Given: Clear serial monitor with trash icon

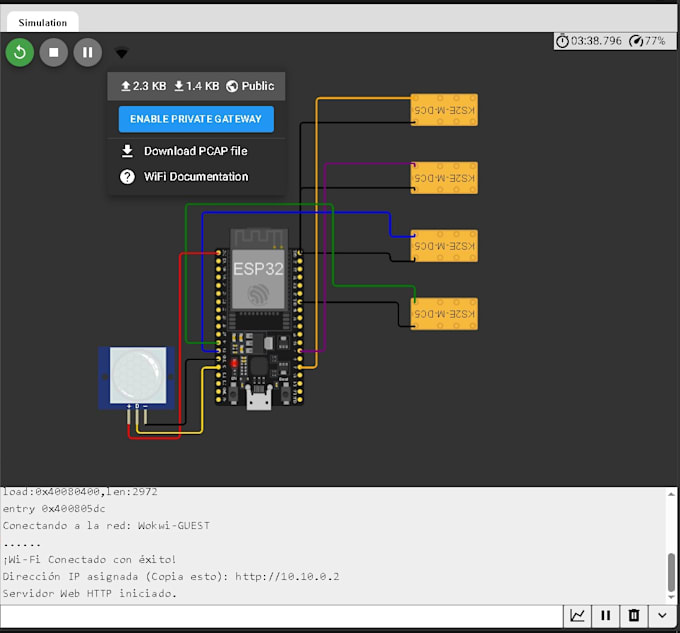Looking at the screenshot, I should 634,615.
